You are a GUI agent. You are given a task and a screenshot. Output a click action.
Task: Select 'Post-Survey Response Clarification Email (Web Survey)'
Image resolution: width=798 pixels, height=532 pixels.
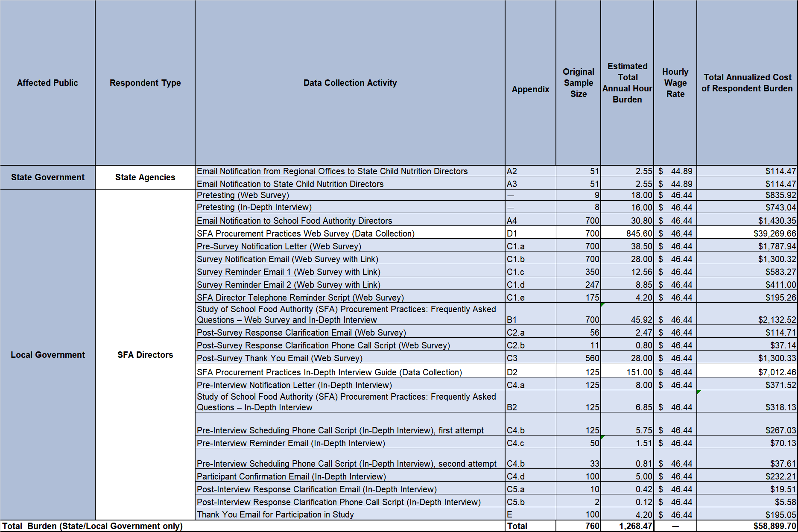coord(350,332)
